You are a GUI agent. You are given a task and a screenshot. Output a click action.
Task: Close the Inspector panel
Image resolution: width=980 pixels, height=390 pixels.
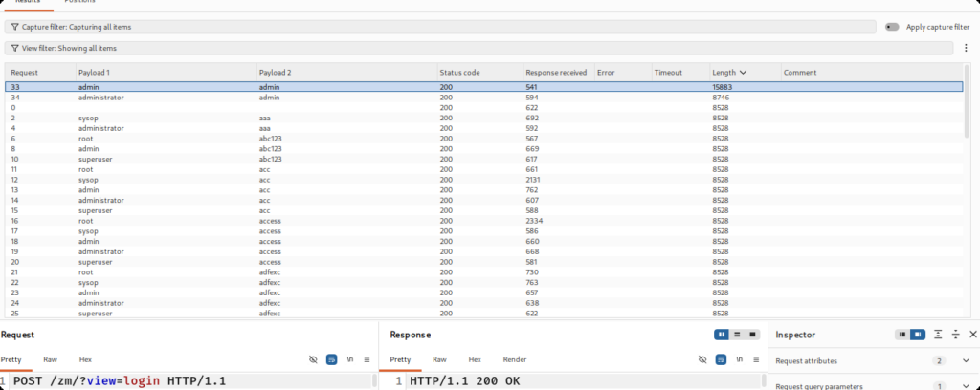point(973,335)
